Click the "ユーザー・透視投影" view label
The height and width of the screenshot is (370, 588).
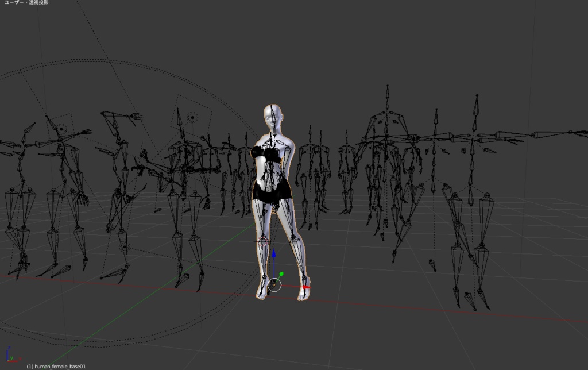pyautogui.click(x=26, y=2)
